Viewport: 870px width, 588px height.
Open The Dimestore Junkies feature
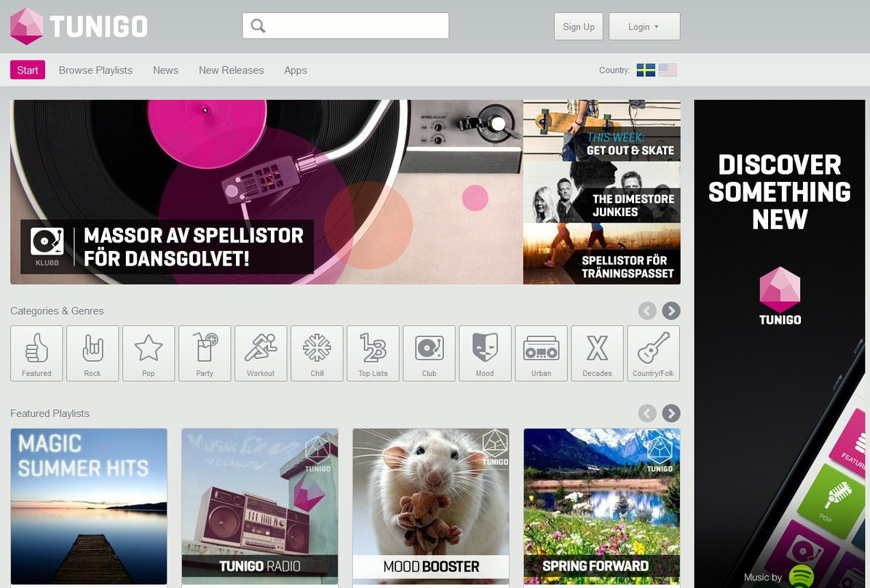601,193
